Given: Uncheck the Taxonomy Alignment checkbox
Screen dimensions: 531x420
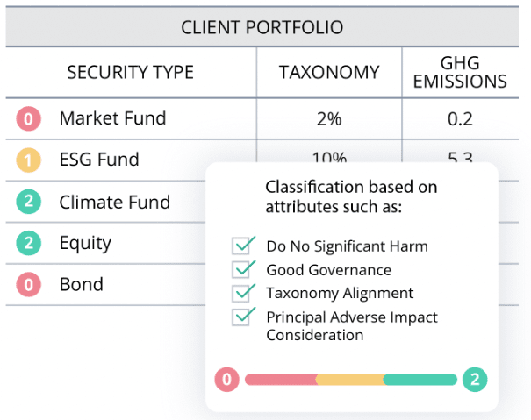Looking at the screenshot, I should coord(243,293).
